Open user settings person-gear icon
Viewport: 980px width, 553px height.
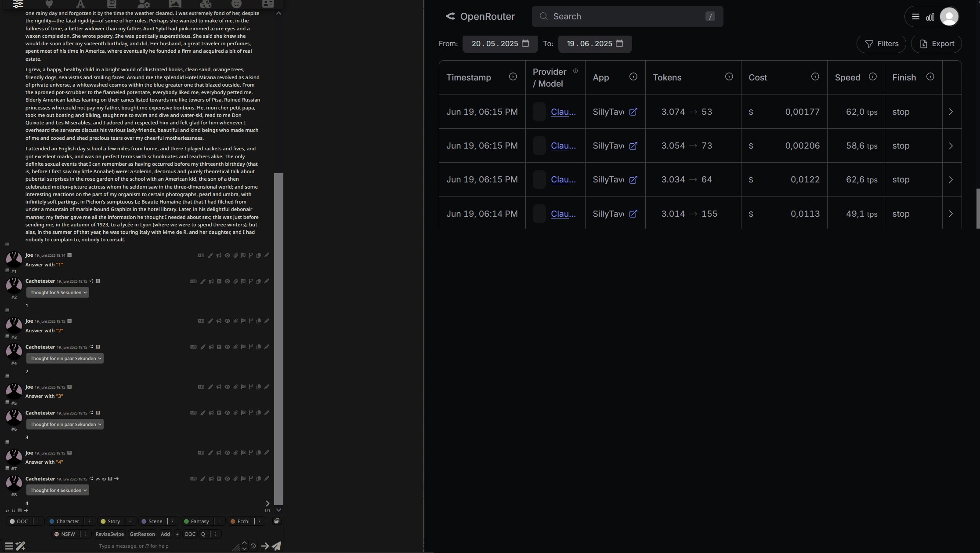pyautogui.click(x=144, y=4)
